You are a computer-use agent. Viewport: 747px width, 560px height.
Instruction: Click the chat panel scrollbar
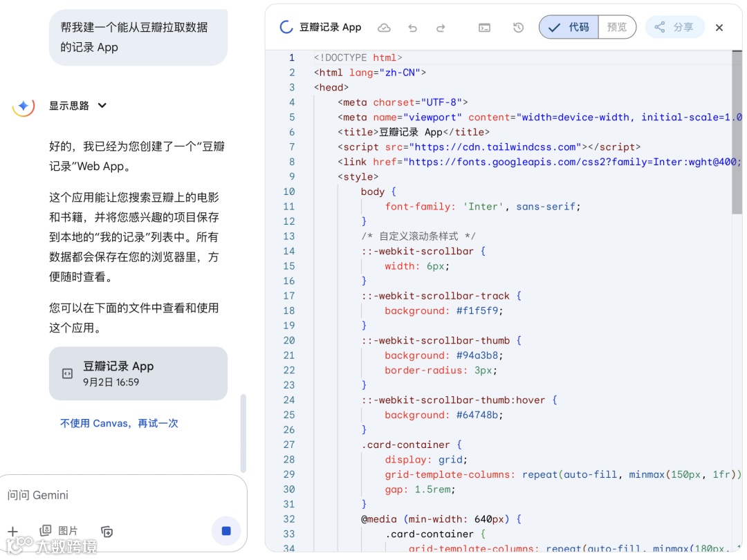(x=243, y=433)
